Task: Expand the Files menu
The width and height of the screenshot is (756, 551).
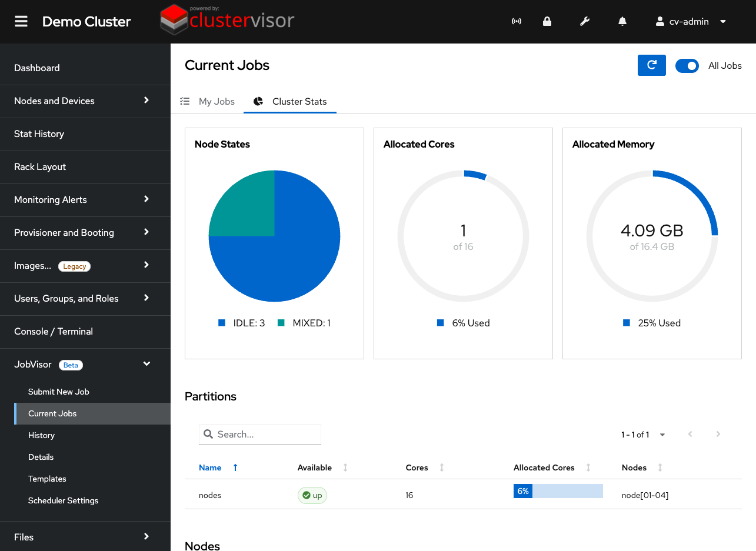Action: tap(85, 537)
